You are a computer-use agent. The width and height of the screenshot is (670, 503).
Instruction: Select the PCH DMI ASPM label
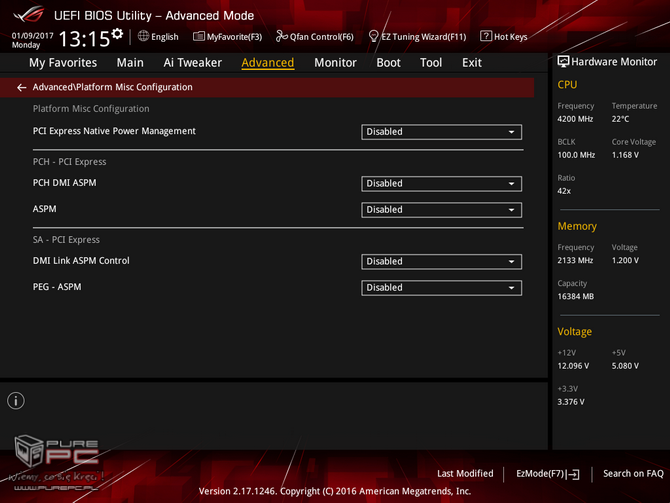65,183
